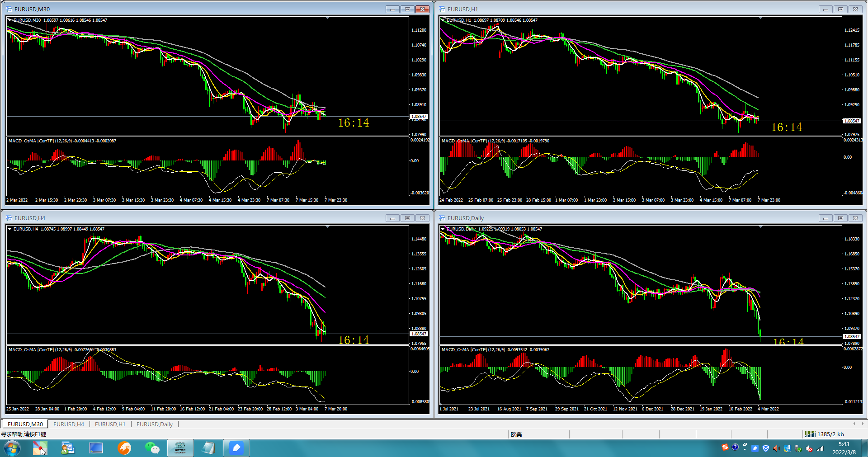Open WeChat from the taskbar
The image size is (868, 457).
tap(152, 448)
